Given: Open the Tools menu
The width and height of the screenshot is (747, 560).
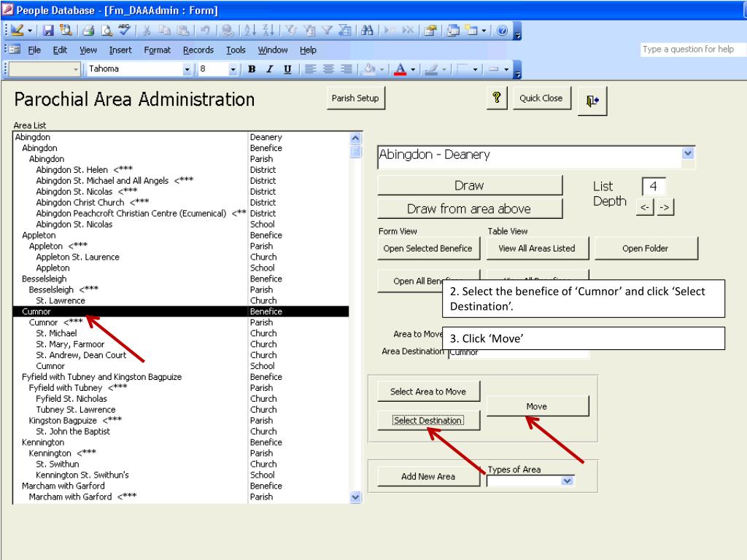Looking at the screenshot, I should [236, 50].
